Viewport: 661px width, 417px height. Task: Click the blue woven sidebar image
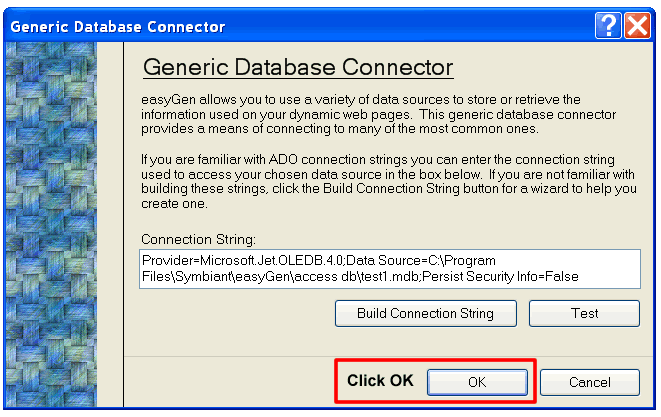[51, 224]
